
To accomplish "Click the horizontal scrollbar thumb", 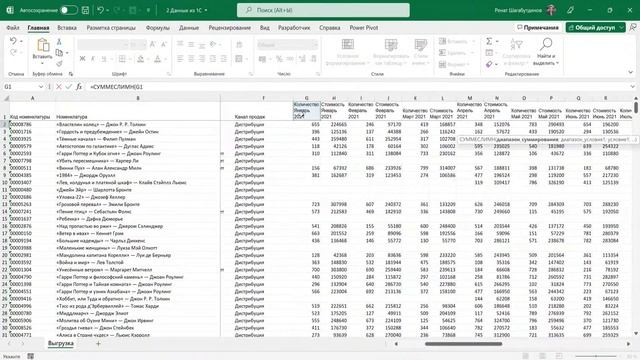I will click(x=463, y=344).
